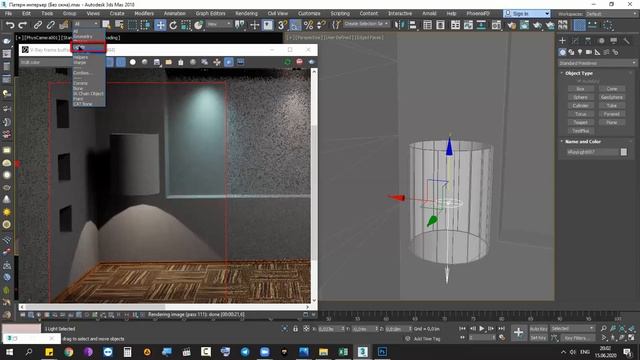Activate the Select and Move tool
This screenshot has height=360, width=640.
click(x=160, y=25)
